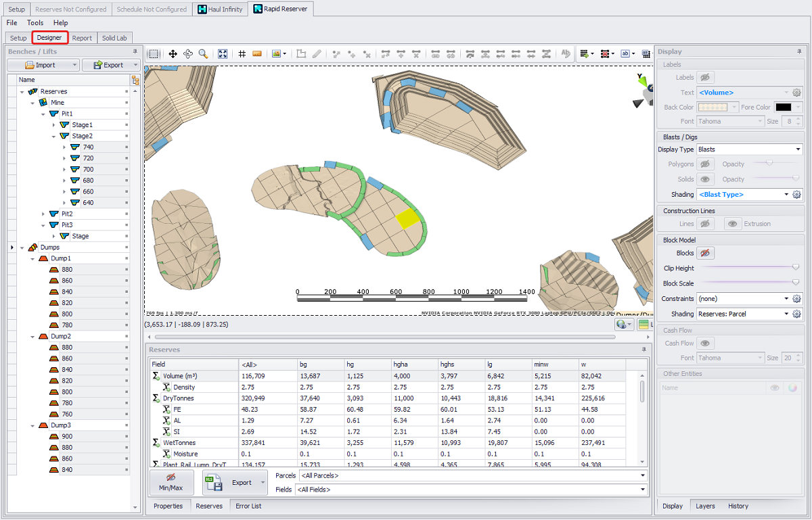Image resolution: width=812 pixels, height=520 pixels.
Task: Open the Display Type dropdown
Action: [748, 149]
